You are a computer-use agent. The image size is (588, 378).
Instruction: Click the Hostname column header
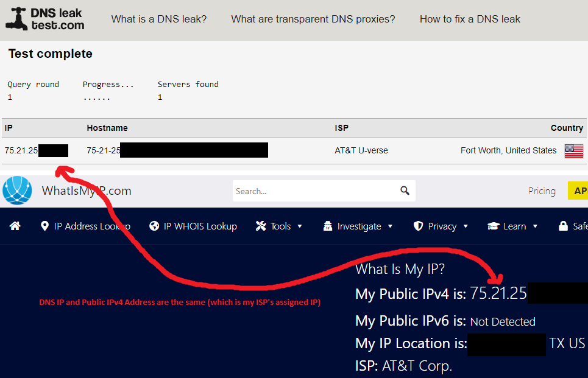[x=107, y=128]
